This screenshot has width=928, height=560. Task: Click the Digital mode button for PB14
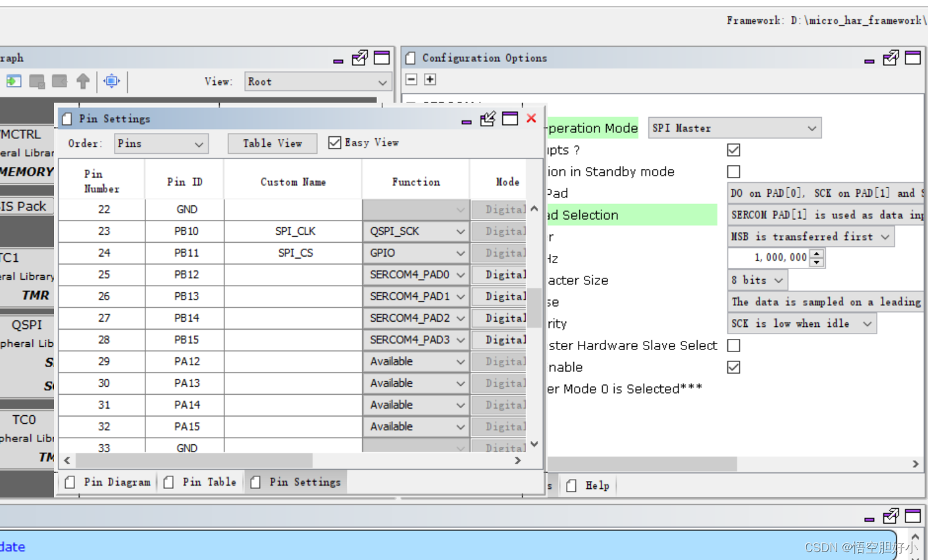pos(499,318)
